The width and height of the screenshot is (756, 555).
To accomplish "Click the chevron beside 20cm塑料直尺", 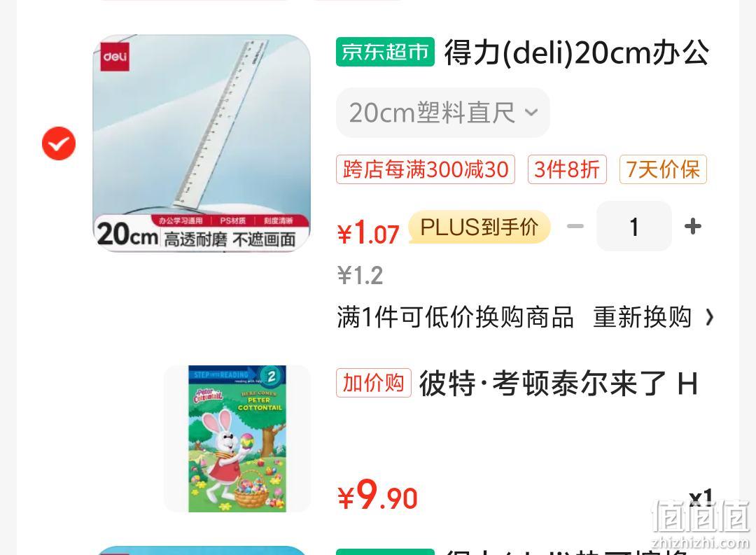I will pyautogui.click(x=531, y=113).
